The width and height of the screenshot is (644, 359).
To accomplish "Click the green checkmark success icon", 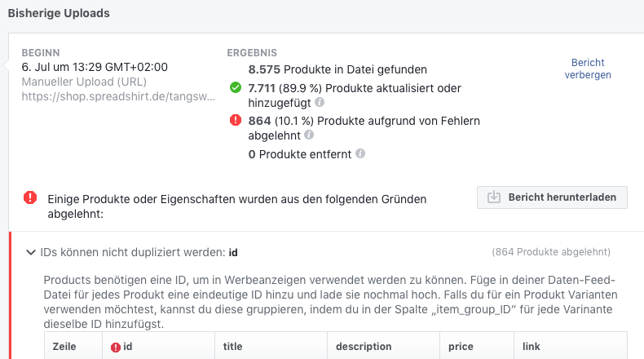I will point(235,87).
